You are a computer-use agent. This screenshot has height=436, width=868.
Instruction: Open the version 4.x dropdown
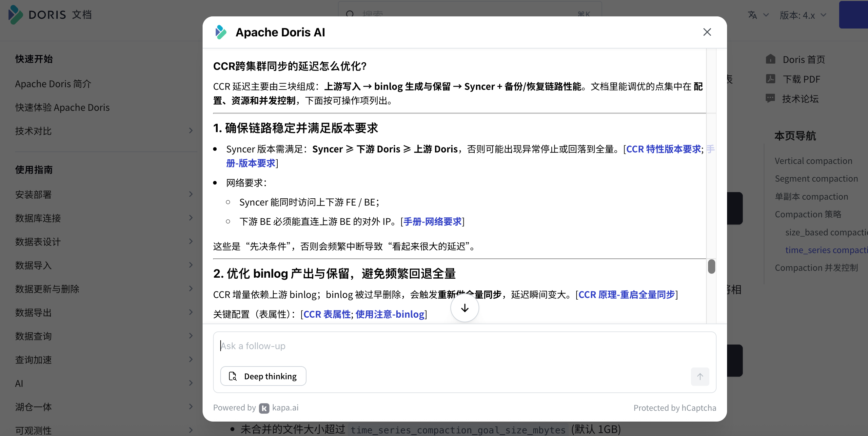click(x=803, y=15)
